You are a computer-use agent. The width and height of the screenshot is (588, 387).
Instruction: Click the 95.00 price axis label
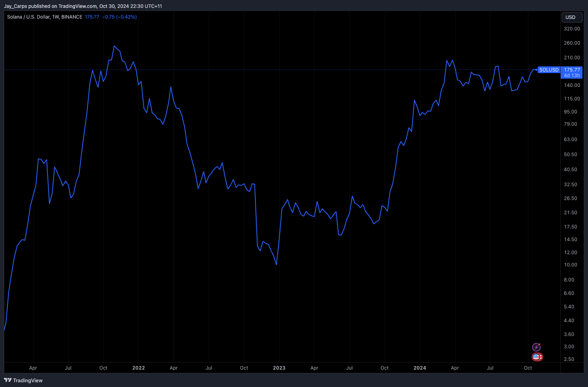tap(571, 112)
